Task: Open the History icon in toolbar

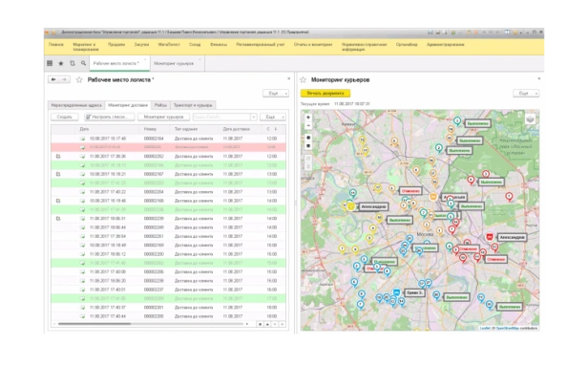Action: [73, 63]
